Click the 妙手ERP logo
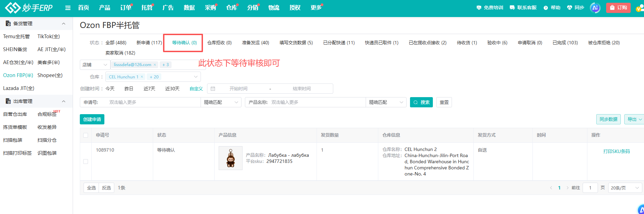The height and width of the screenshot is (214, 644). click(29, 7)
